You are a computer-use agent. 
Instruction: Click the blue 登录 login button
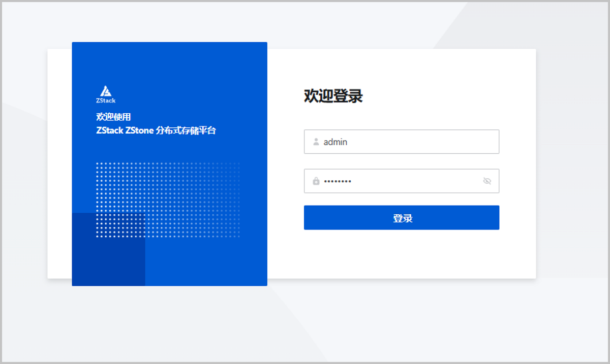tap(402, 218)
